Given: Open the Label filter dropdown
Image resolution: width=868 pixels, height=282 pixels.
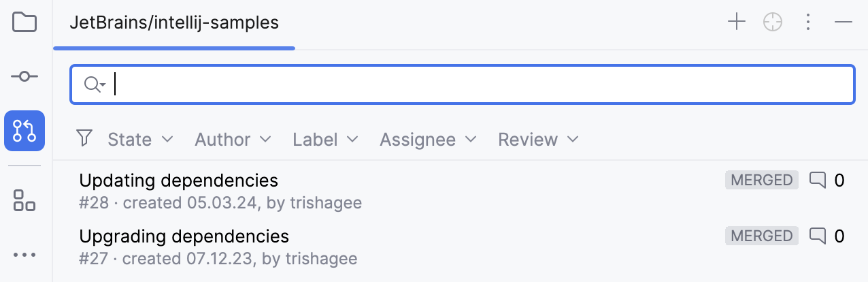Looking at the screenshot, I should [x=325, y=140].
